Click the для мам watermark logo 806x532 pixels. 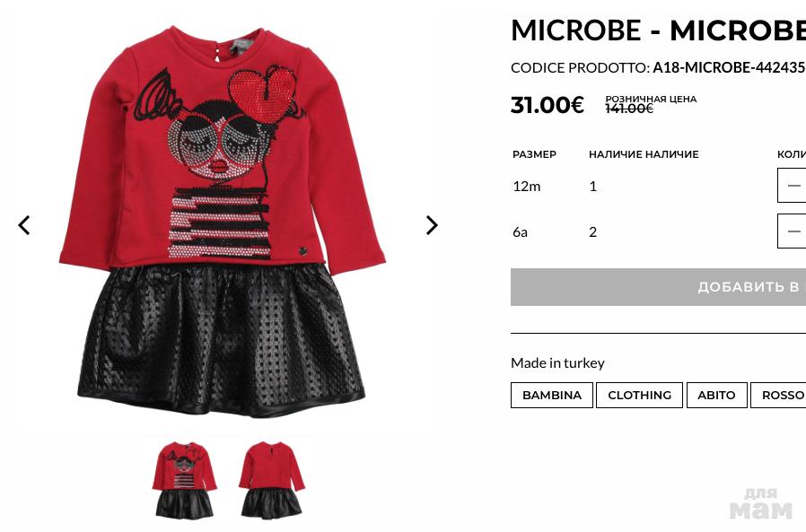coord(761,503)
